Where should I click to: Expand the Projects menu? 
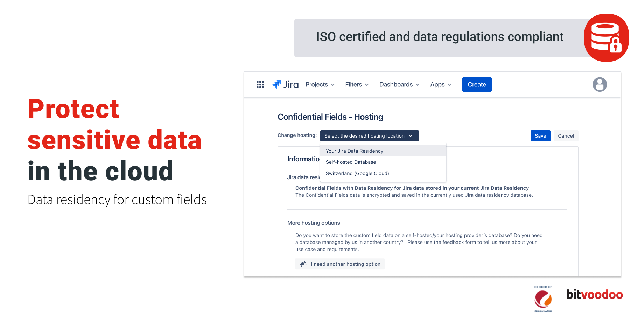pos(320,85)
